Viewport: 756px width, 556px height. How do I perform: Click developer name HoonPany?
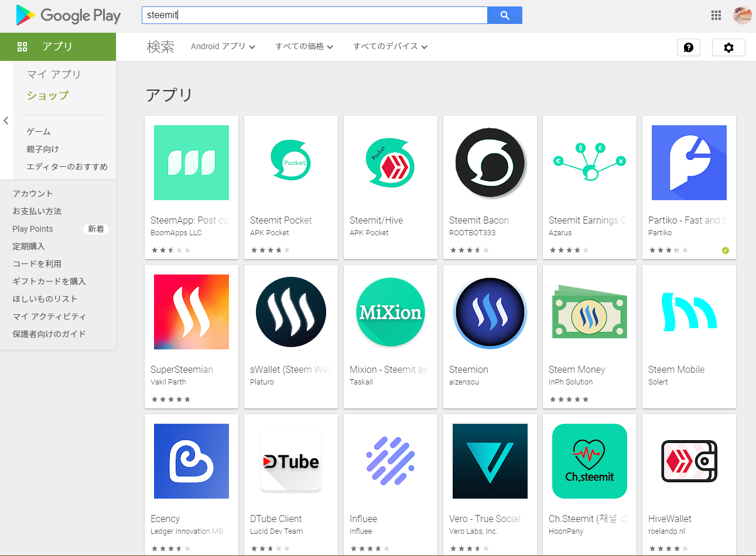(566, 531)
